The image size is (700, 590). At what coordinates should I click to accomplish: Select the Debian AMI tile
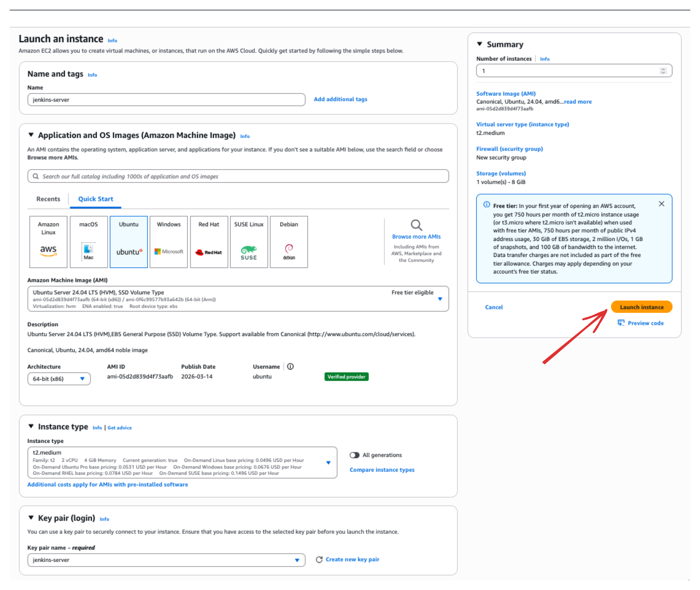pos(289,242)
